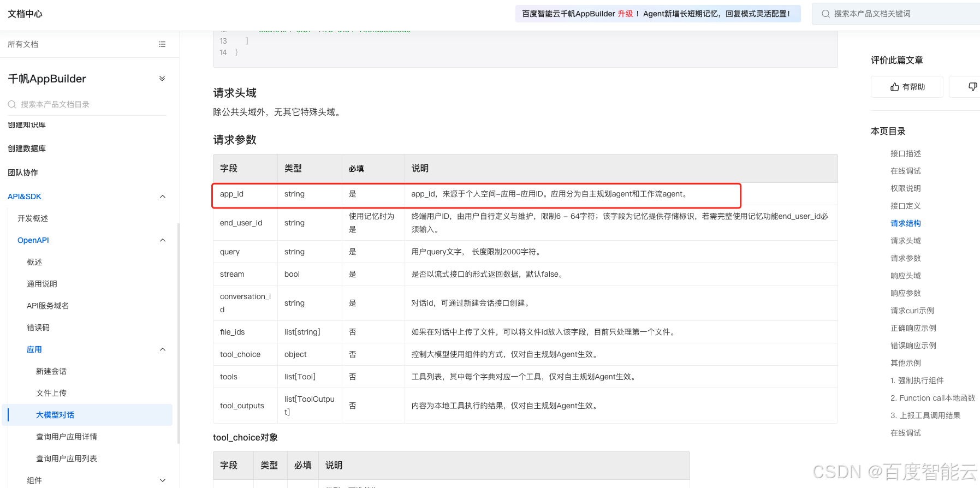This screenshot has height=488, width=980.
Task: Open 团队协作 sidebar item
Action: [x=23, y=172]
